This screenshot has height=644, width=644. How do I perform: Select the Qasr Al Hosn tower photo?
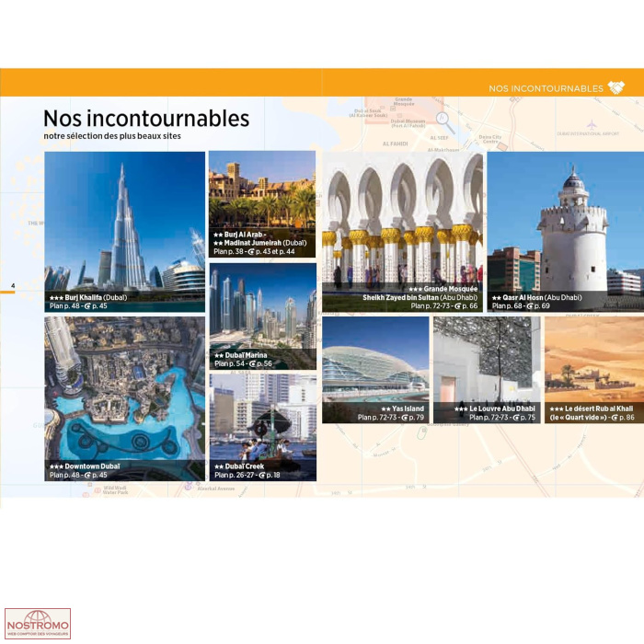(566, 232)
